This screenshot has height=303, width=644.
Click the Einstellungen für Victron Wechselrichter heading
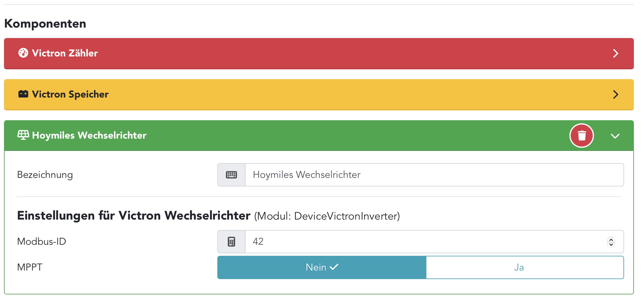tap(134, 216)
